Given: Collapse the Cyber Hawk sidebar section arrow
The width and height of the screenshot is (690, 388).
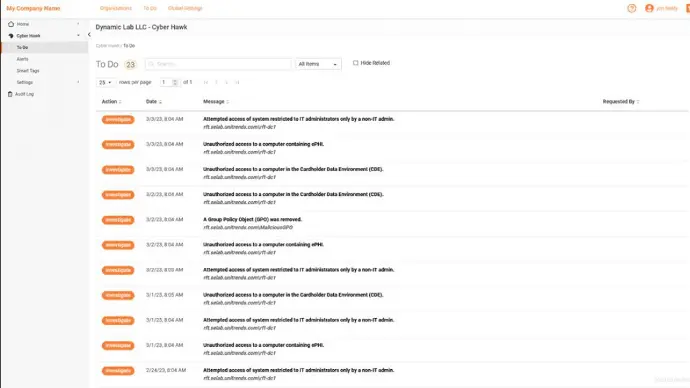Looking at the screenshot, I should [x=78, y=36].
